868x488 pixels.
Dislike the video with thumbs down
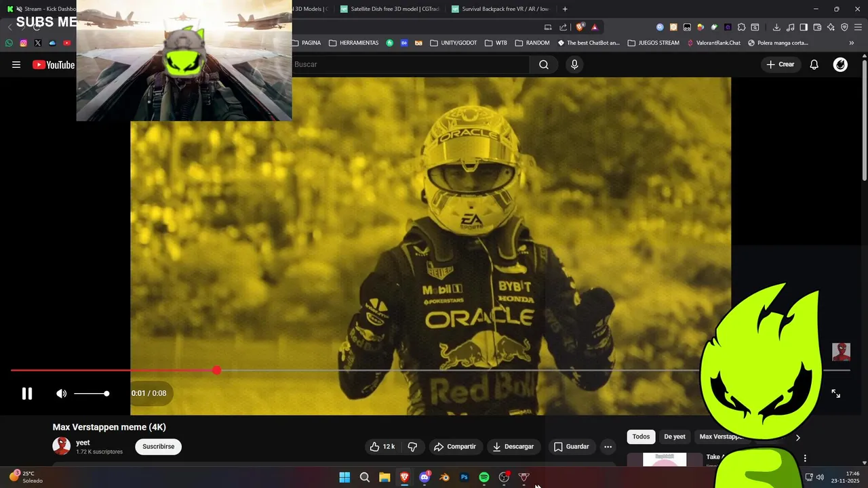click(x=412, y=447)
